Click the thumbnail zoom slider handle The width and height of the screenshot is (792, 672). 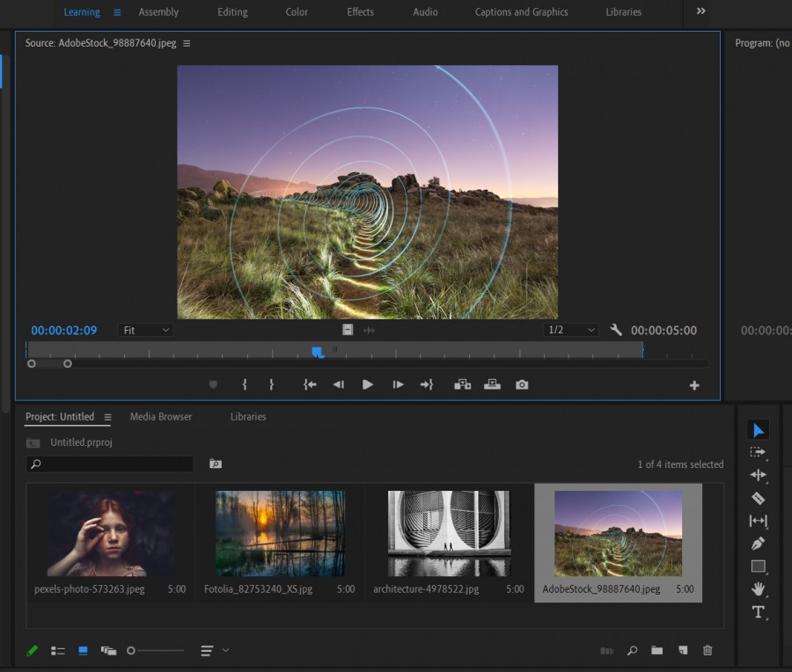point(131,651)
